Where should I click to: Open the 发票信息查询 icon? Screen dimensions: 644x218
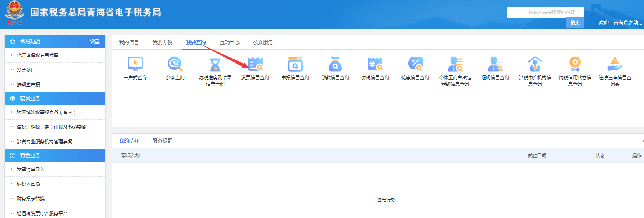click(x=255, y=64)
